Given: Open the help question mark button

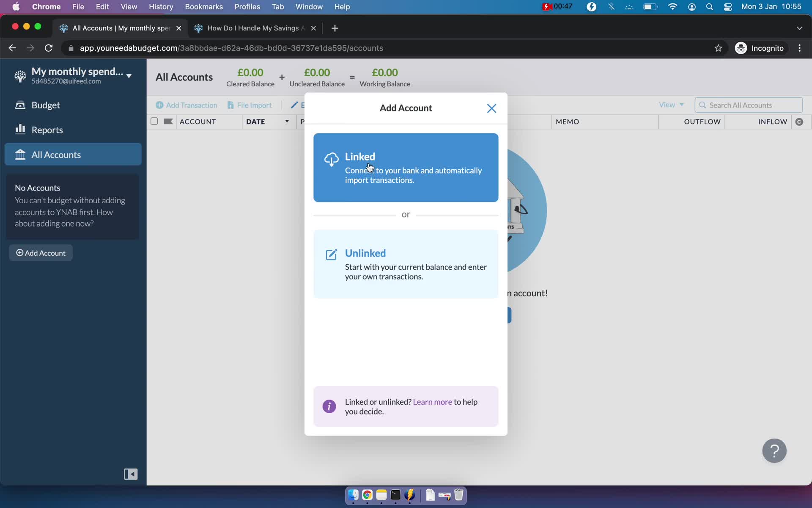Looking at the screenshot, I should pyautogui.click(x=774, y=450).
